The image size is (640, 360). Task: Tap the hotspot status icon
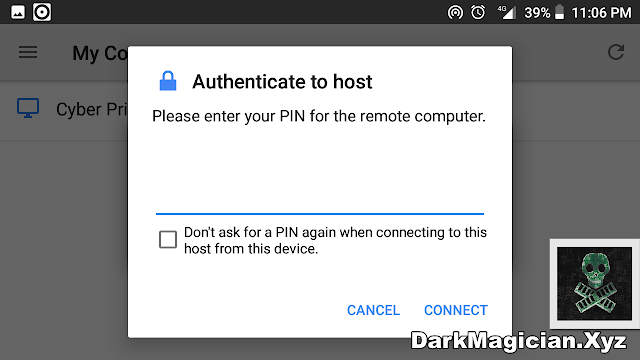[x=455, y=13]
